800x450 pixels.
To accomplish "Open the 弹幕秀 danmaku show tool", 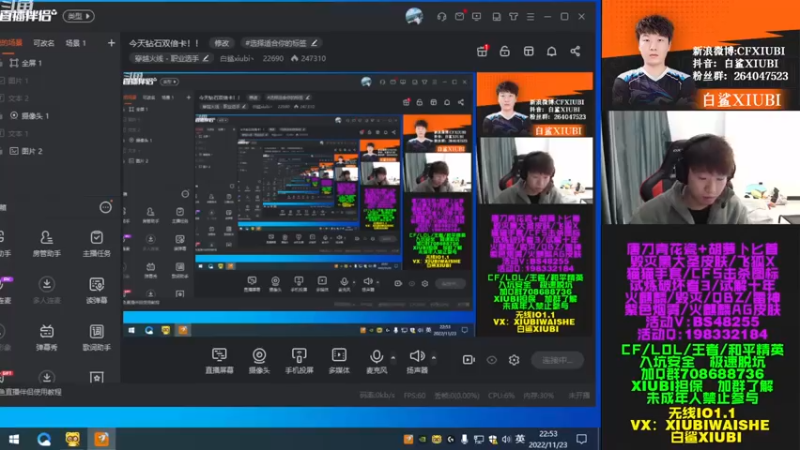I will click(x=46, y=337).
